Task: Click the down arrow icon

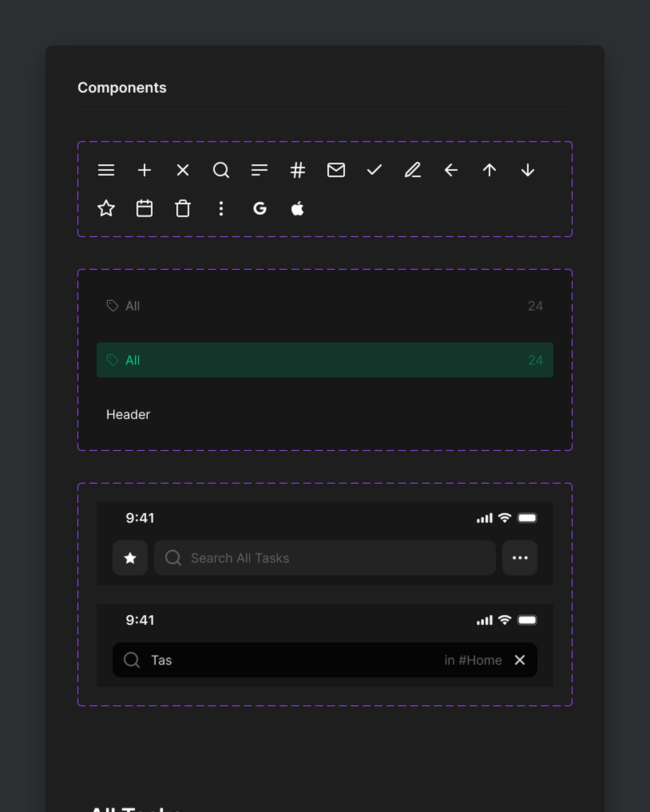Action: tap(527, 170)
